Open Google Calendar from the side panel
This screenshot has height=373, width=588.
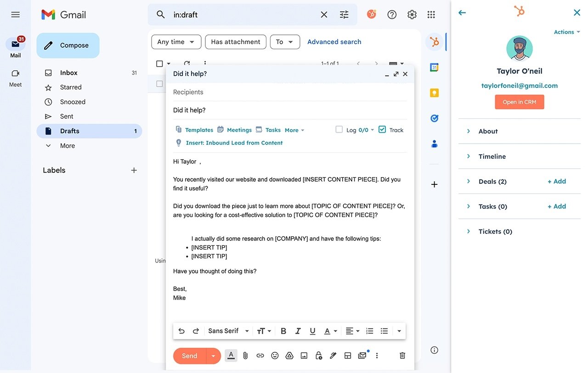point(434,67)
